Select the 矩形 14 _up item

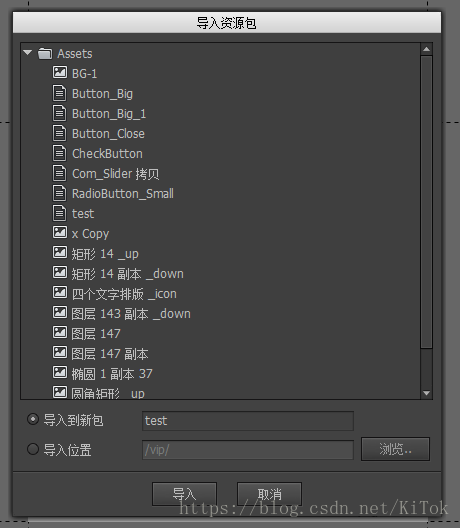(105, 254)
